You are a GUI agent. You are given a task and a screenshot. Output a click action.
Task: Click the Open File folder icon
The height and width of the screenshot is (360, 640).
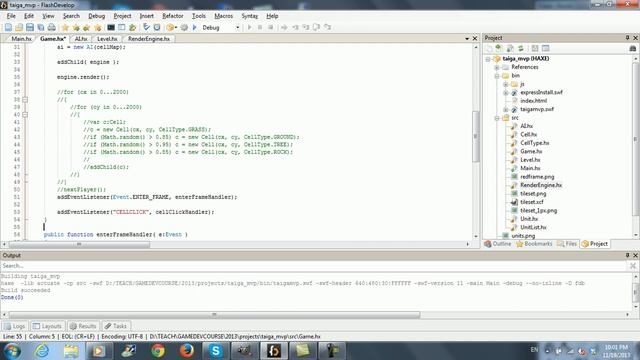click(x=19, y=27)
